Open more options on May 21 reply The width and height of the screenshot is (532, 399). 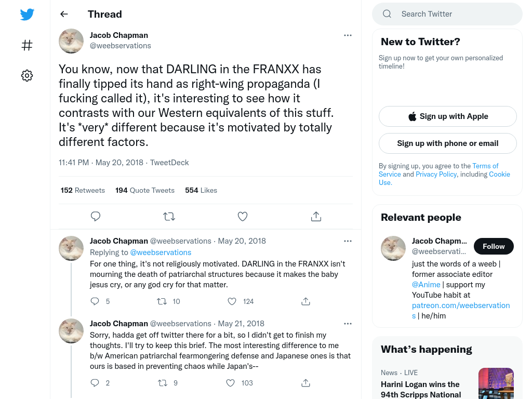[348, 324]
